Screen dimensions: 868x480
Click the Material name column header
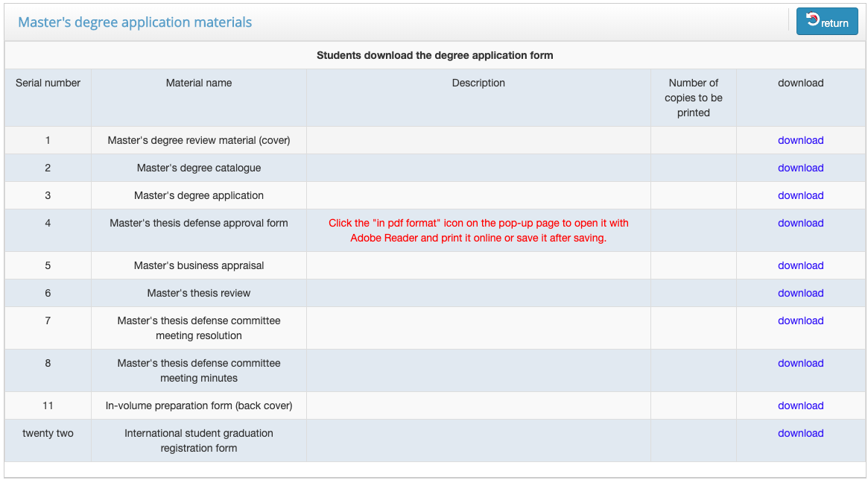(x=199, y=83)
